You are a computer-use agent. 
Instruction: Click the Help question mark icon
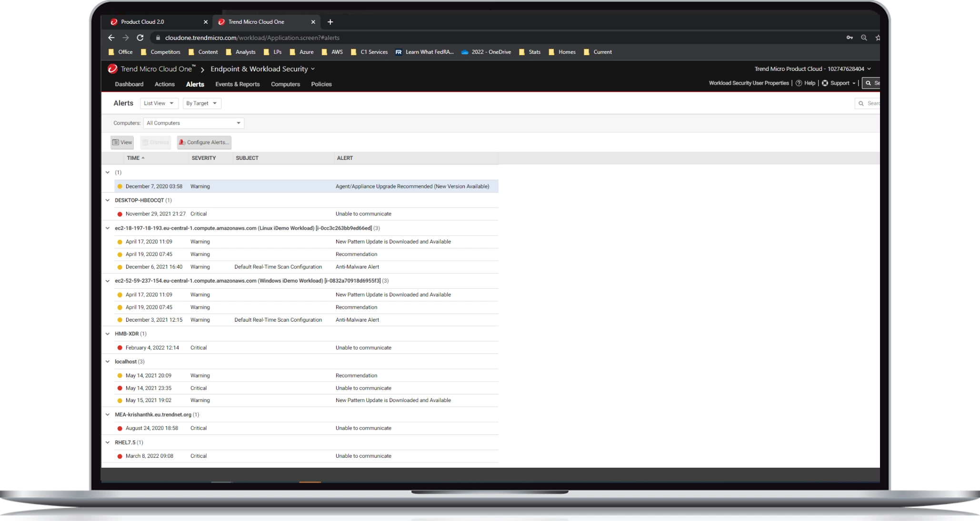[799, 83]
